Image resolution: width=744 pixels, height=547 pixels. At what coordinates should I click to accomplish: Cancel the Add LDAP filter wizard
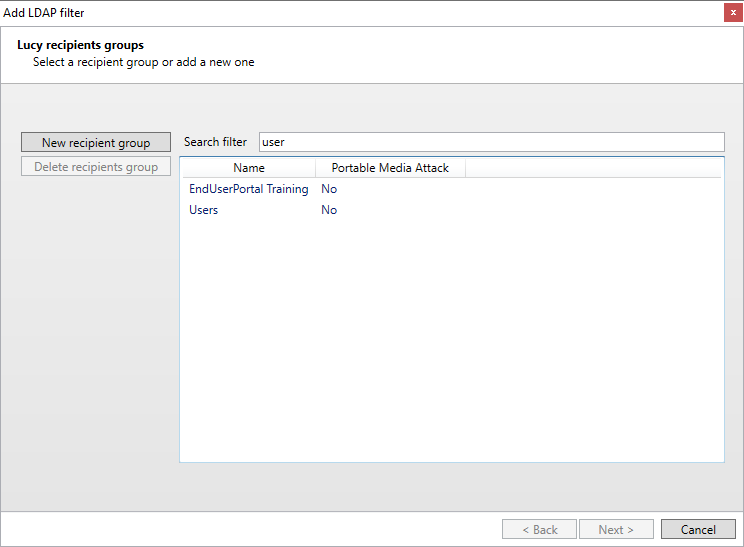tap(698, 529)
